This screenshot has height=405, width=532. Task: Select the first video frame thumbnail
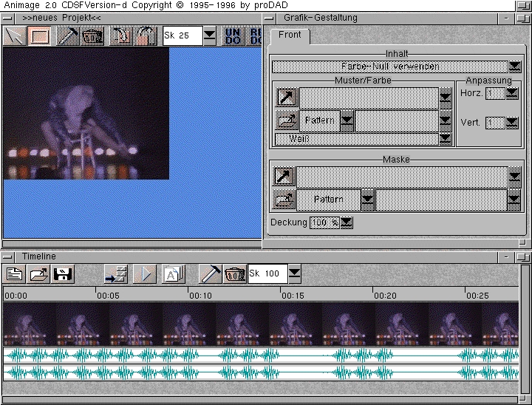[29, 324]
